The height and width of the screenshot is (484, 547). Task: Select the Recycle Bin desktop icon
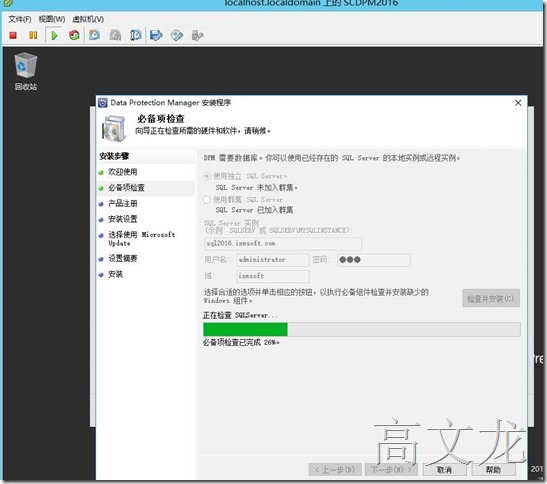tap(25, 72)
